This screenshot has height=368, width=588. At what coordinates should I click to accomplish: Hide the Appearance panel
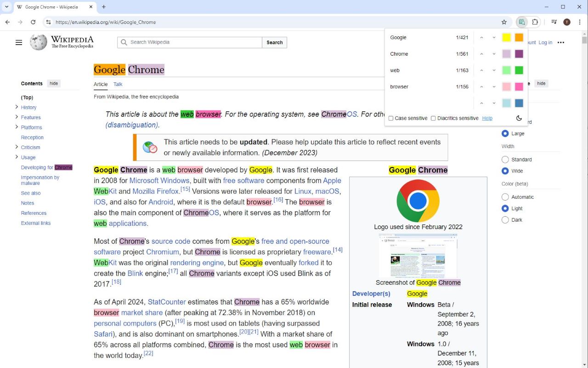point(541,84)
